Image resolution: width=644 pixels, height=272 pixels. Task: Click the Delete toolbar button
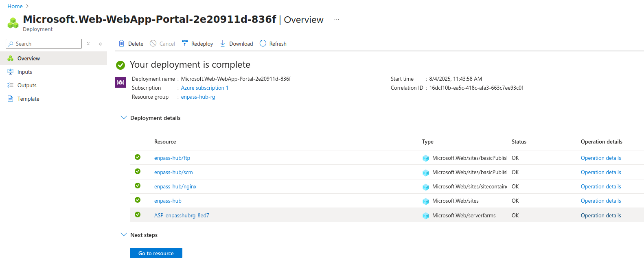131,44
